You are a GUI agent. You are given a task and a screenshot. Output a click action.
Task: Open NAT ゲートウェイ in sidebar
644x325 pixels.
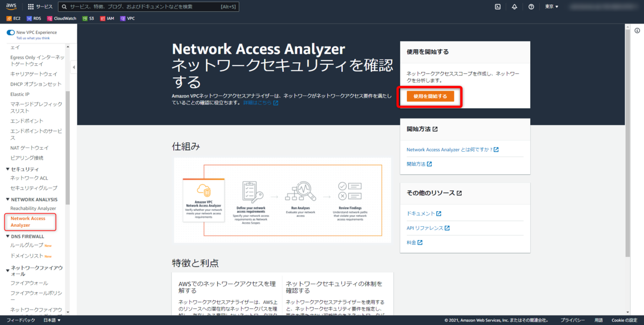coord(30,147)
